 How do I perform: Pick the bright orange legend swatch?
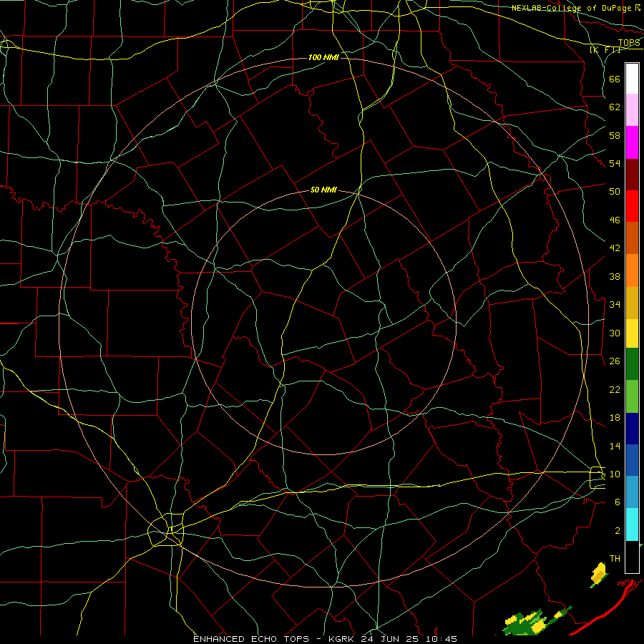click(x=632, y=270)
